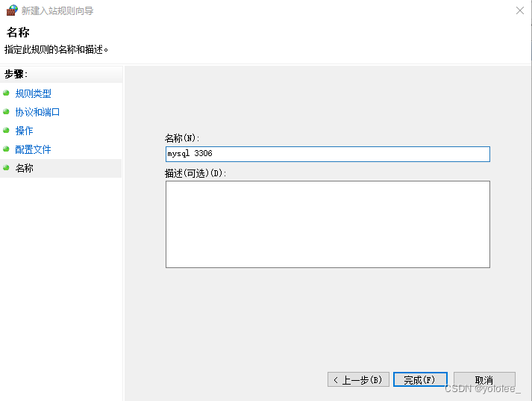
Task: Click green bullet beside 名称 step
Action: pyautogui.click(x=6, y=168)
